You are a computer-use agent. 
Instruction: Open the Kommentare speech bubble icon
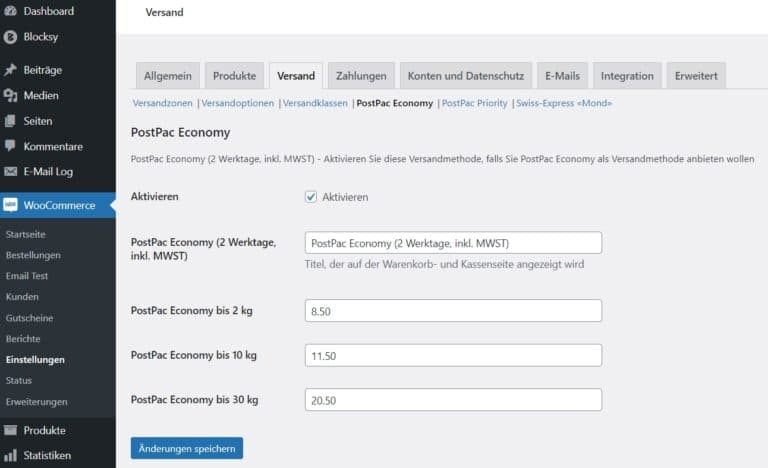(10, 146)
